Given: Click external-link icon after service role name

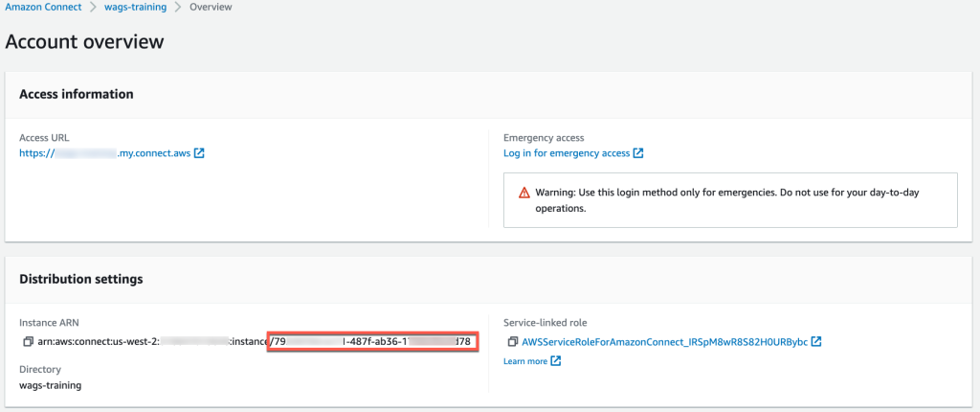Looking at the screenshot, I should [815, 342].
